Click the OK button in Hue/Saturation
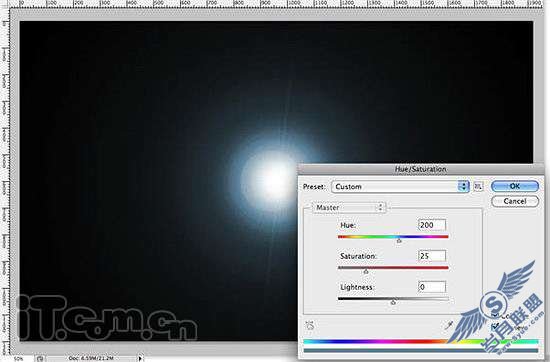This screenshot has width=550, height=362. pyautogui.click(x=515, y=186)
